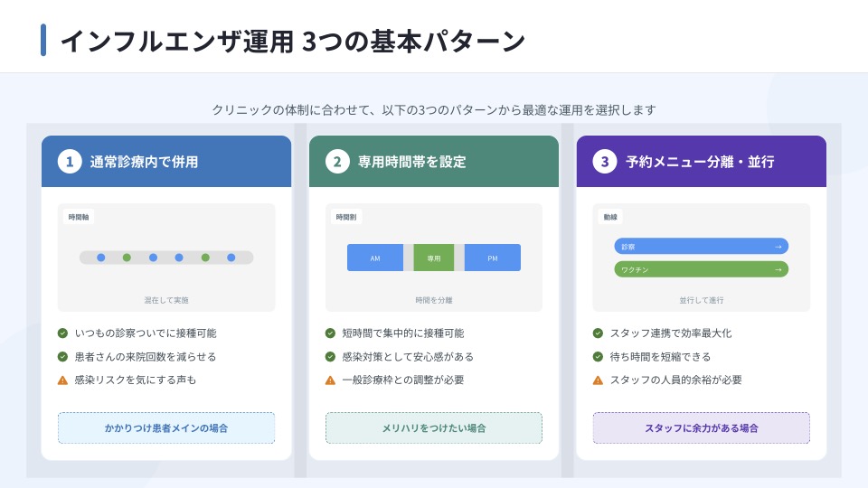Click the blue PM time block
868x488 pixels.
(493, 258)
